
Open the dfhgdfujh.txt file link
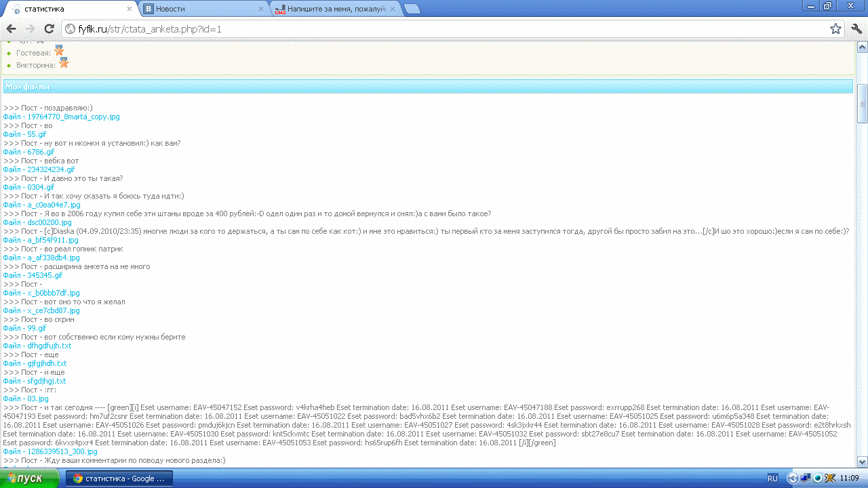(x=37, y=346)
